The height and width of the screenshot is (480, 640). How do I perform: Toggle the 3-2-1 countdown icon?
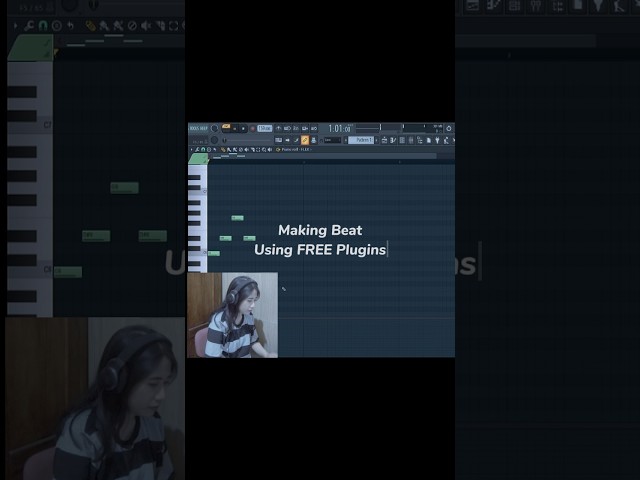(296, 129)
